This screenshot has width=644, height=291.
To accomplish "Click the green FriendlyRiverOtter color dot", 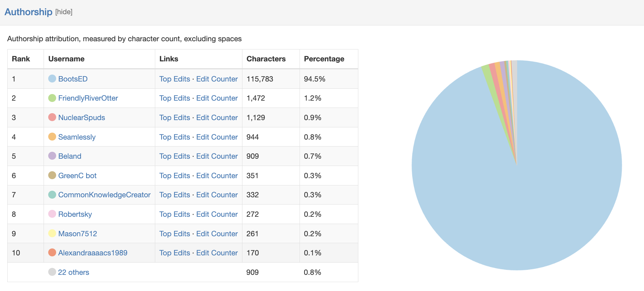I will [52, 98].
